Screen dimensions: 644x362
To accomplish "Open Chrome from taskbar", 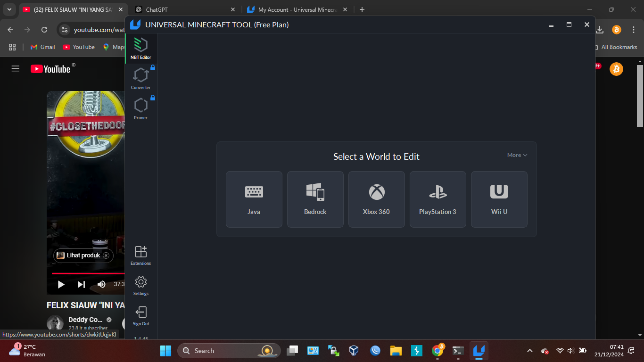I will pyautogui.click(x=438, y=351).
